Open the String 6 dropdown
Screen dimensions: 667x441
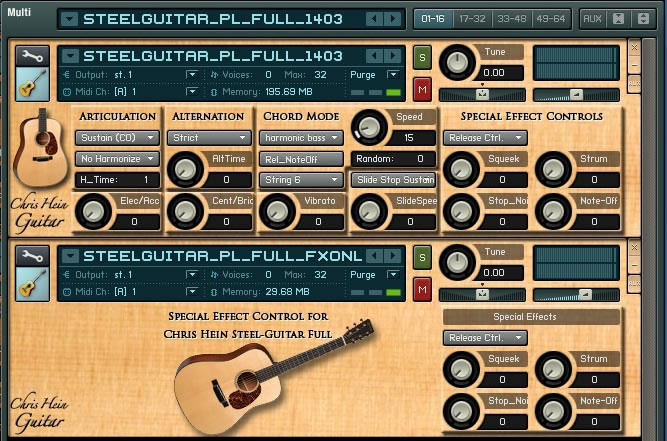301,180
